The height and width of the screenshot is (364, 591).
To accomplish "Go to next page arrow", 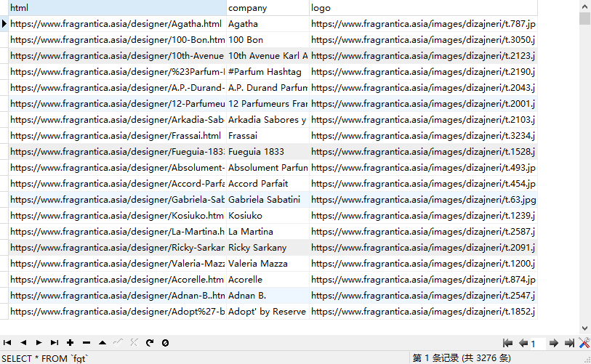I will 554,343.
